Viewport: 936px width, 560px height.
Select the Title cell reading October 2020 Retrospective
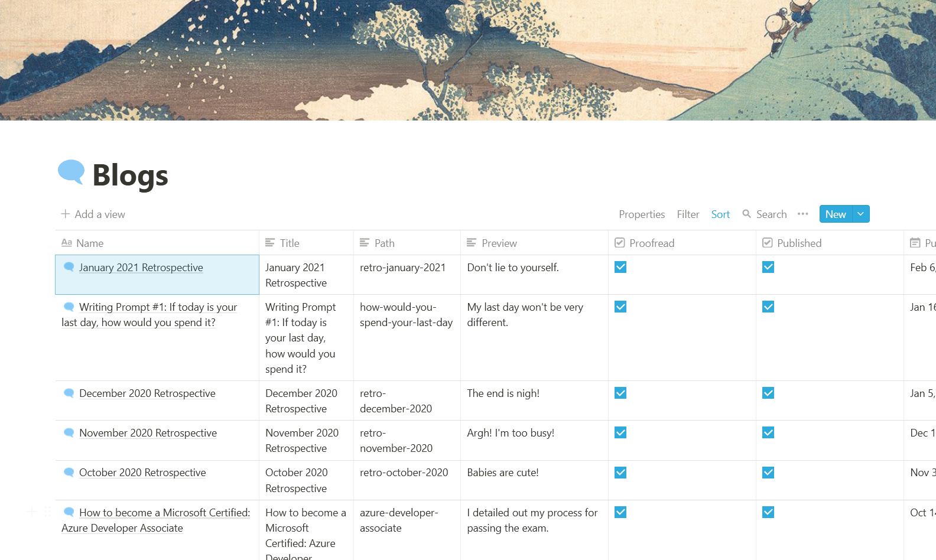pos(306,480)
